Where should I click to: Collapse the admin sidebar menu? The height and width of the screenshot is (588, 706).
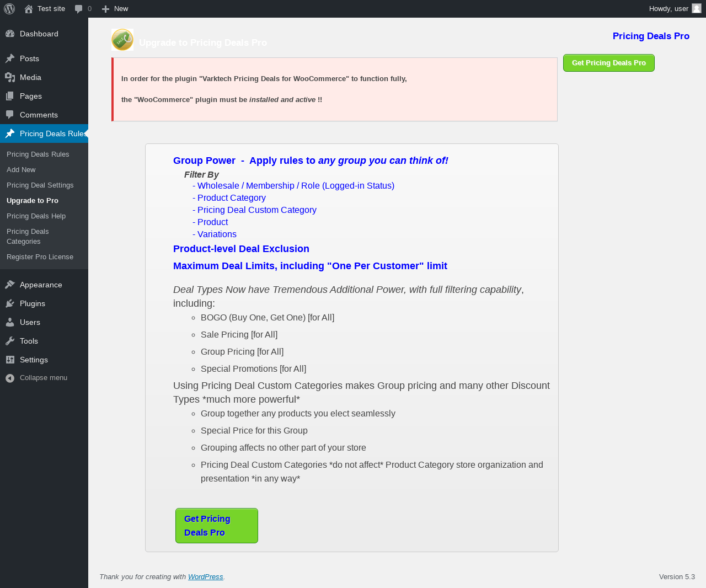(44, 378)
